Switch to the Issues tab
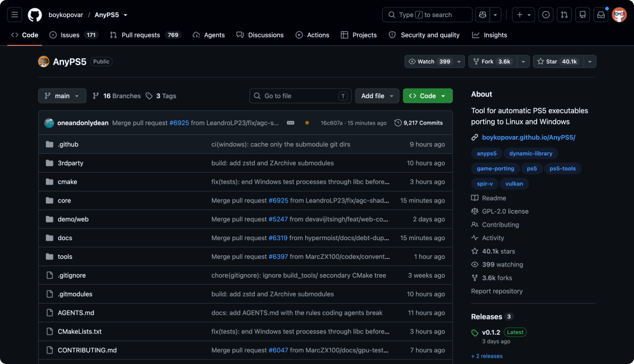Viewport: 634px width, 364px height. [x=73, y=35]
